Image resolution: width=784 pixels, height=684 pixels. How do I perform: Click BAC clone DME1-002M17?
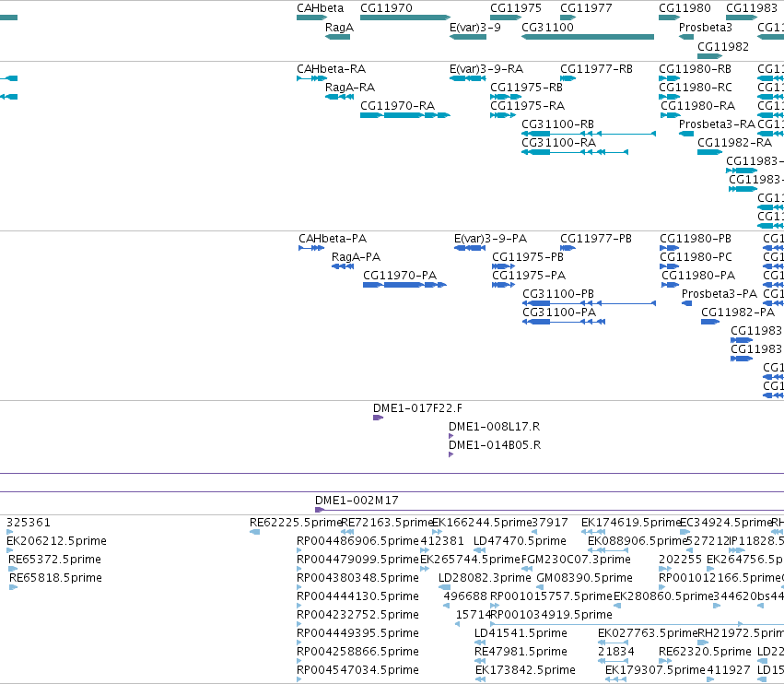coord(549,510)
